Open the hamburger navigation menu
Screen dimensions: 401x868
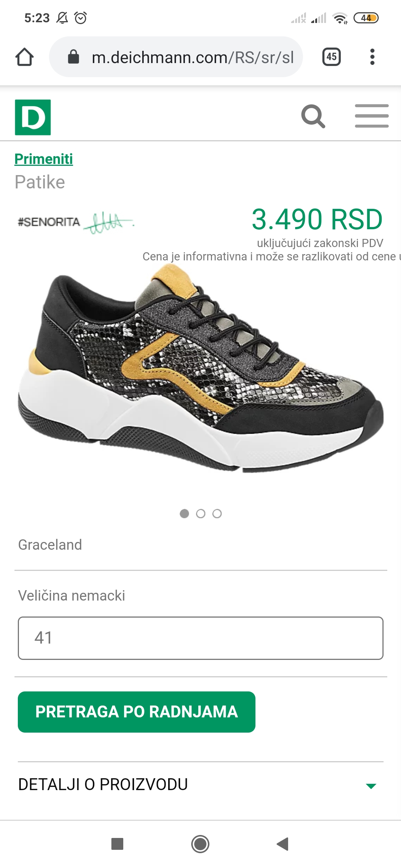point(372,116)
